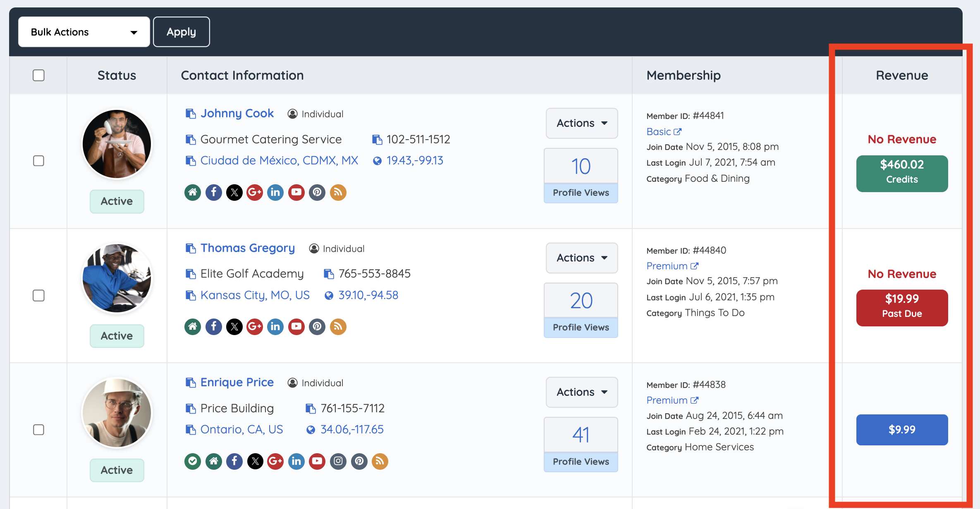
Task: Click Enrique Price's Instagram icon
Action: click(x=338, y=461)
